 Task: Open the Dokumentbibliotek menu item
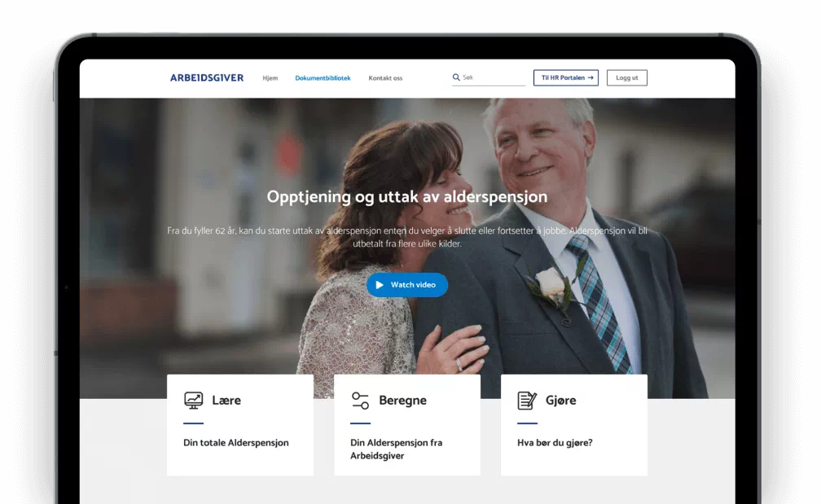[x=323, y=78]
